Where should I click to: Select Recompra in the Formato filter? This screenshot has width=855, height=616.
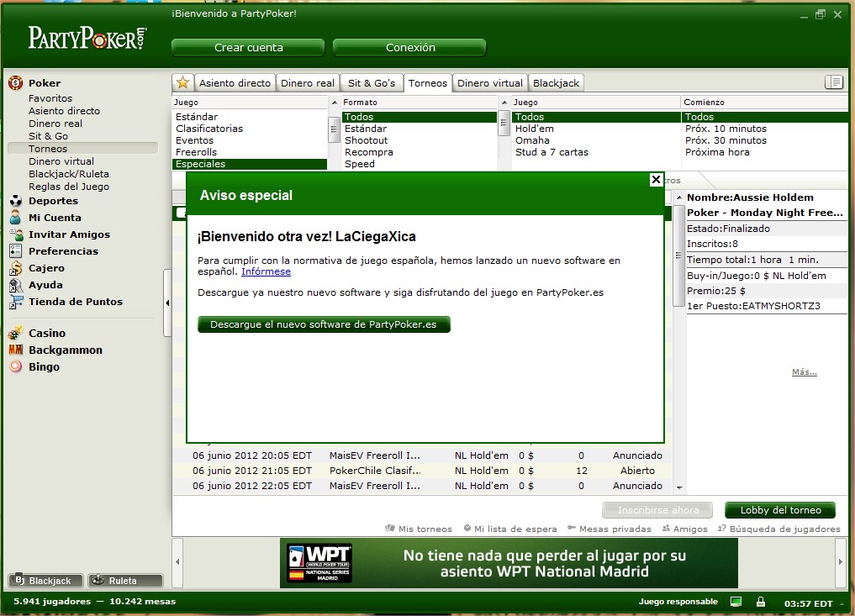(x=419, y=152)
